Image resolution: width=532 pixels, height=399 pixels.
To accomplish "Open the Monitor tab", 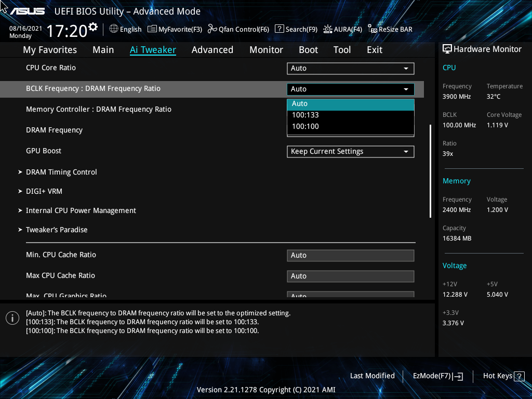I will tap(267, 50).
